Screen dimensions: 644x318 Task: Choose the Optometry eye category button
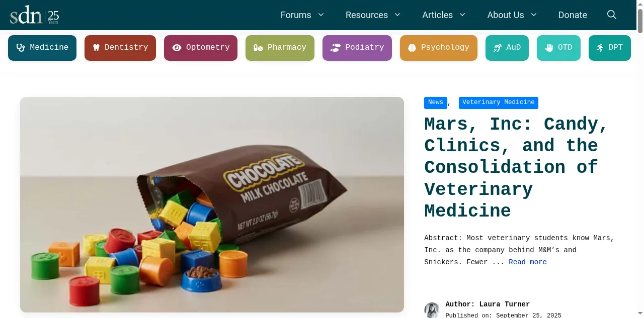point(201,48)
